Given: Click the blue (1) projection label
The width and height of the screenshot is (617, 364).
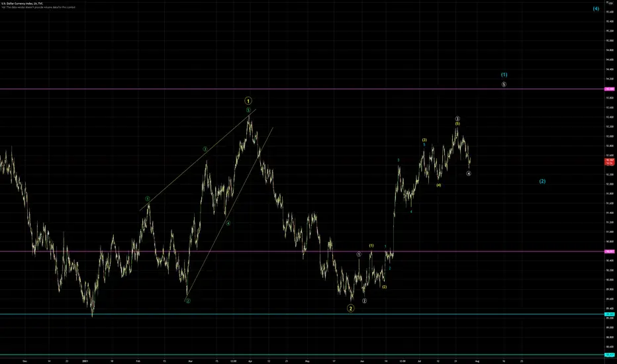Looking at the screenshot, I should [x=504, y=74].
